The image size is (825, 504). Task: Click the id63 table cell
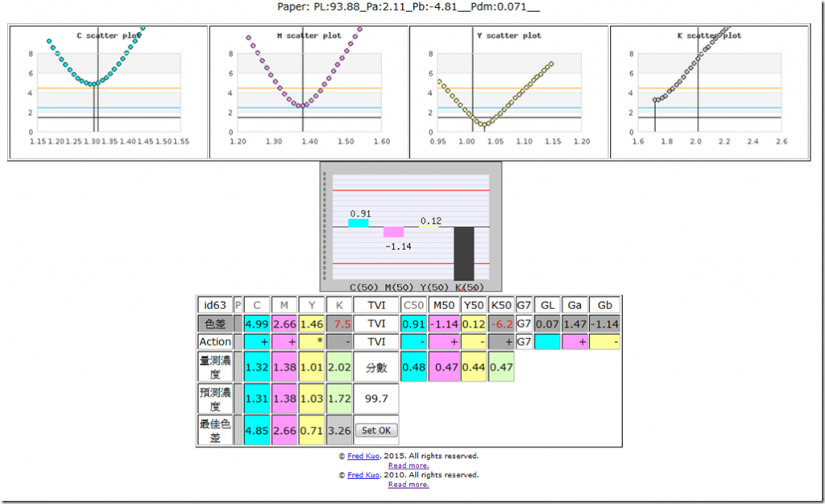pos(214,305)
